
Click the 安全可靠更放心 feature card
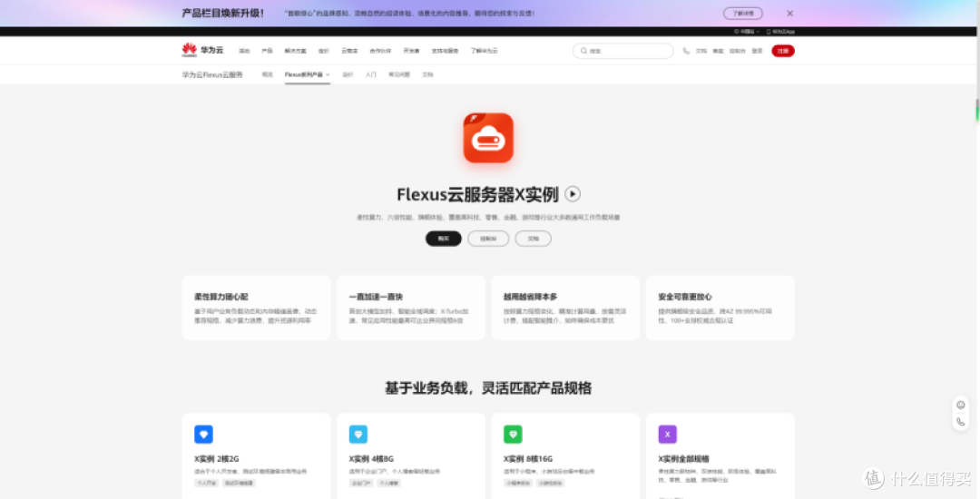(720, 308)
